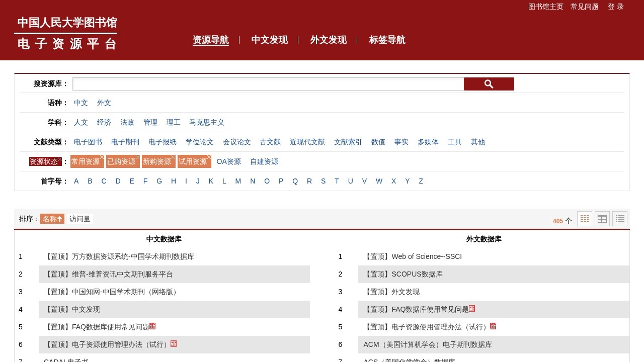
Task: Remove the 常用资源 filter with its X
Action: (102, 157)
